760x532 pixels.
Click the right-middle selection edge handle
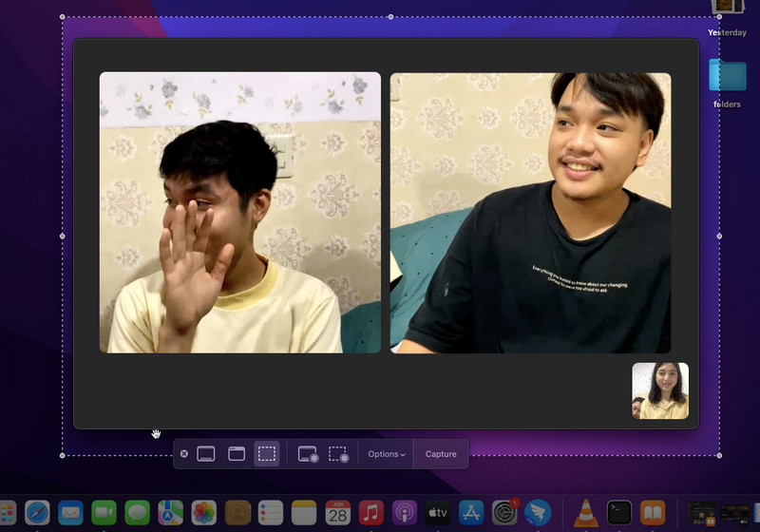[x=719, y=236]
